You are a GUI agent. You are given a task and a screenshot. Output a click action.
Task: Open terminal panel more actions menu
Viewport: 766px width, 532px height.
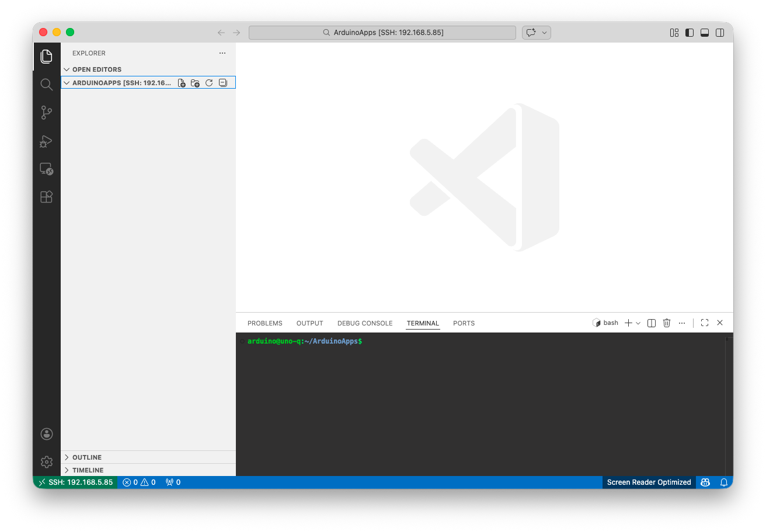[682, 323]
